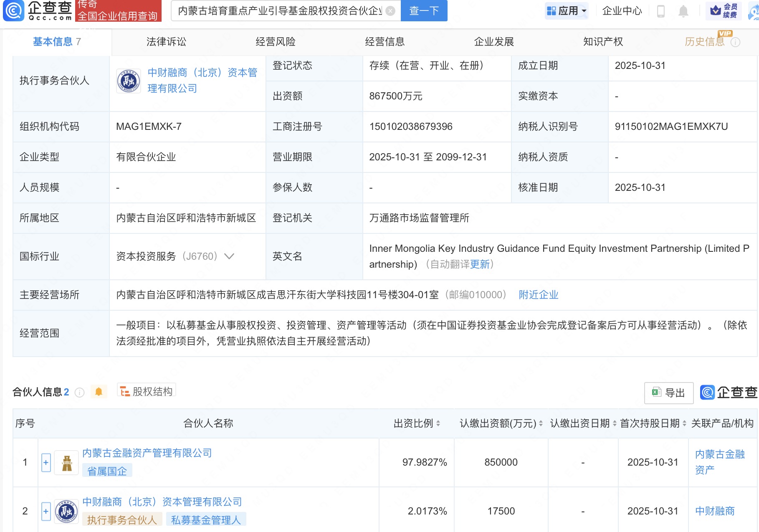This screenshot has width=759, height=532.
Task: Switch to 法律诉讼 tab
Action: [x=166, y=42]
